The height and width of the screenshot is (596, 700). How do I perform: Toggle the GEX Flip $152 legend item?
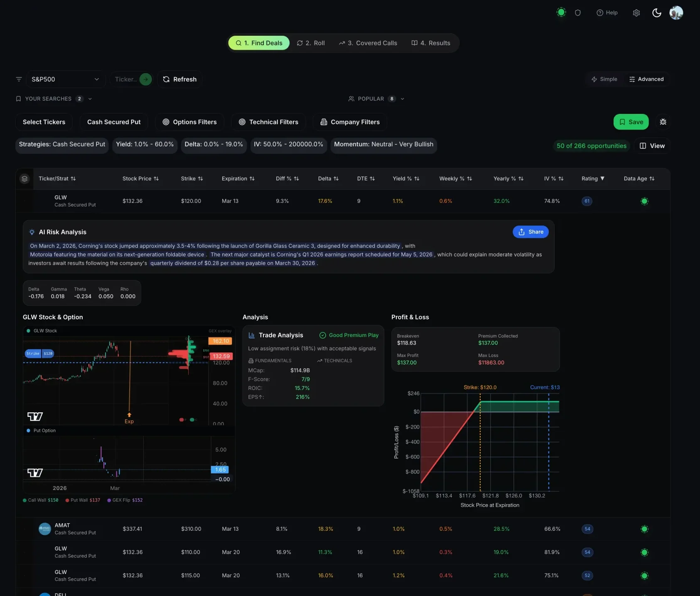click(125, 500)
